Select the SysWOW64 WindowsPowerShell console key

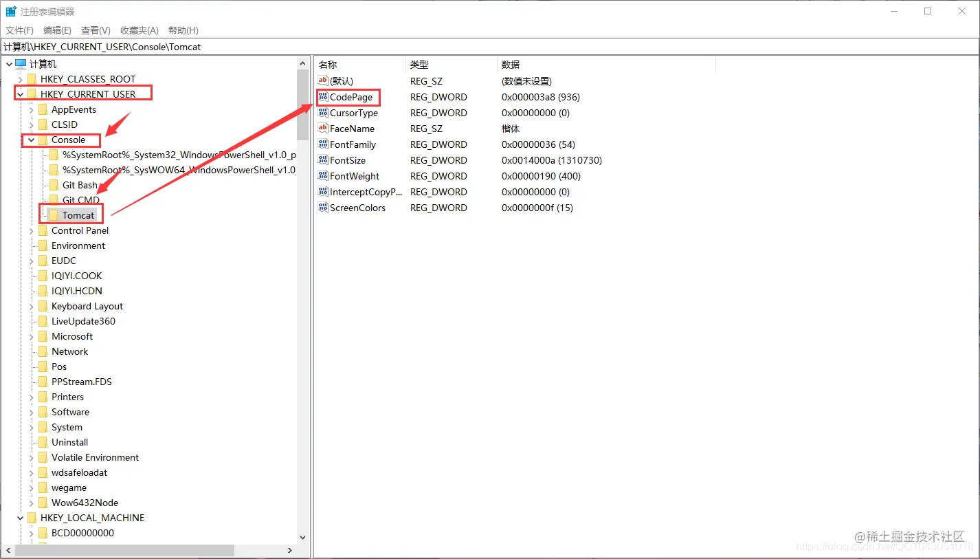click(x=179, y=170)
